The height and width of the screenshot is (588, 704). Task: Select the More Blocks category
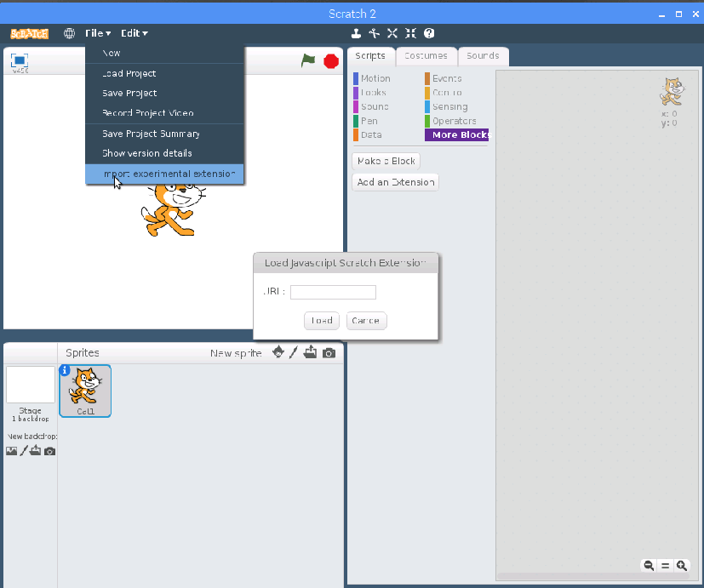point(456,135)
